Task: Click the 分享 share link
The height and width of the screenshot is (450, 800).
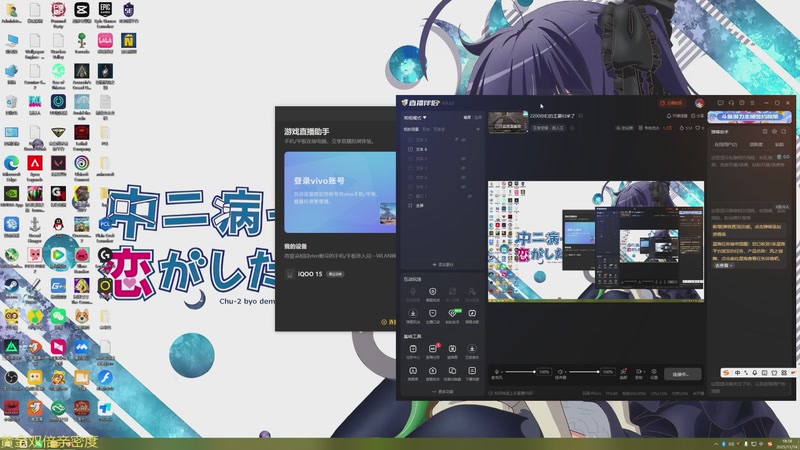Action: (697, 116)
